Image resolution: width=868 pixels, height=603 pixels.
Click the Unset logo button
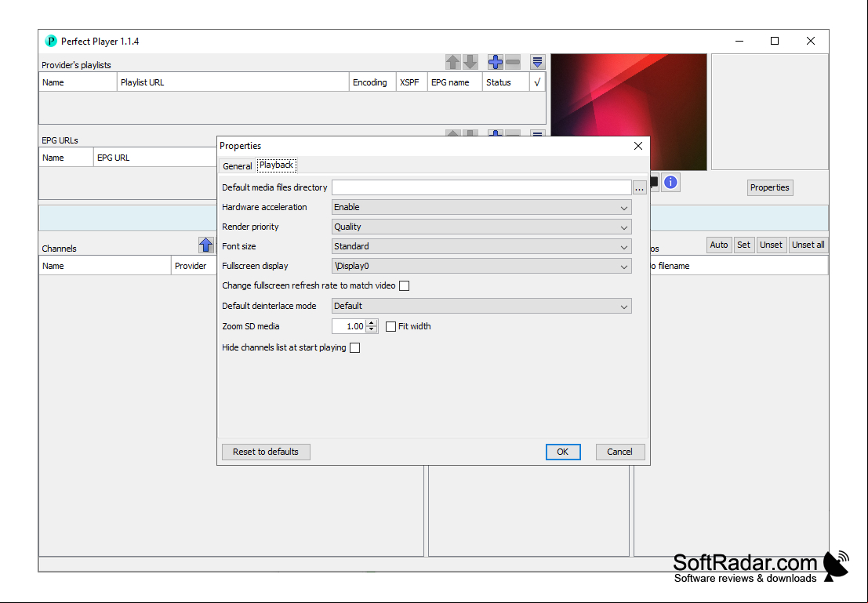coord(771,245)
